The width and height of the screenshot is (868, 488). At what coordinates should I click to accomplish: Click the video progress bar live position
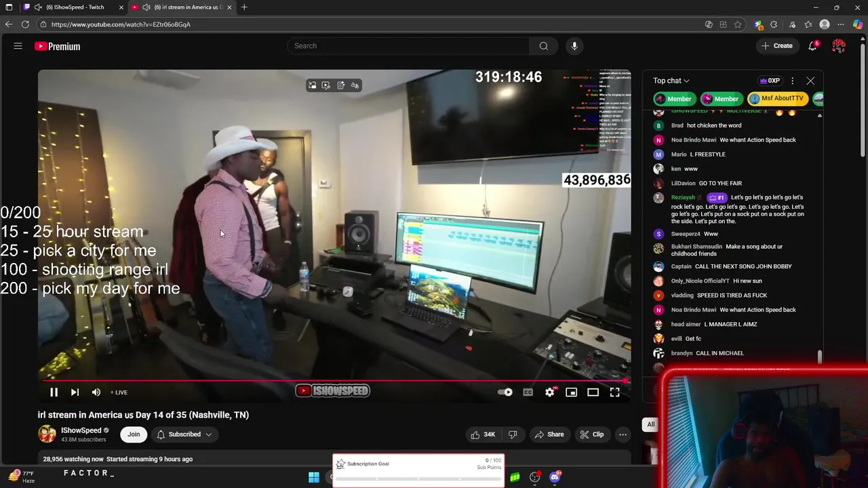(x=627, y=381)
